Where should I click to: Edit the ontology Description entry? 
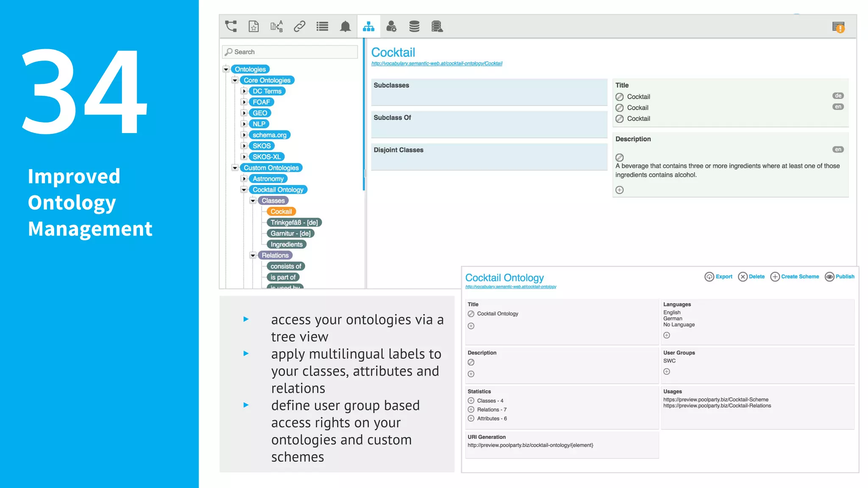(471, 362)
